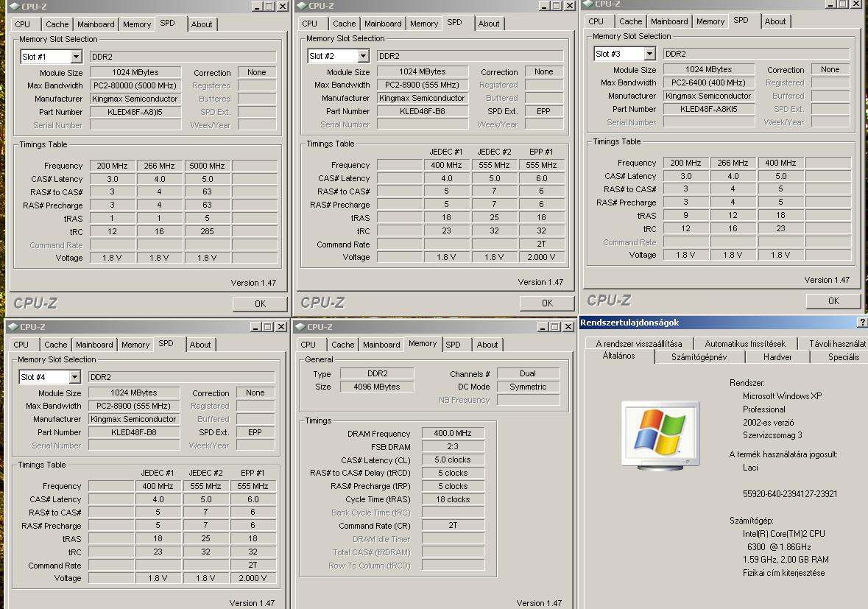The image size is (868, 609).
Task: Click part number KLED48F-A8)I5 in Slot #1
Action: tap(135, 113)
